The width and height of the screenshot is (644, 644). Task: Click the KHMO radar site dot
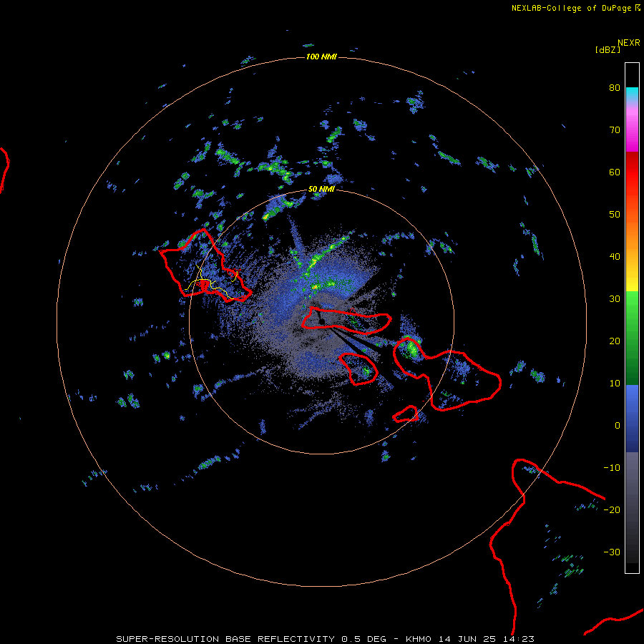[x=322, y=321]
